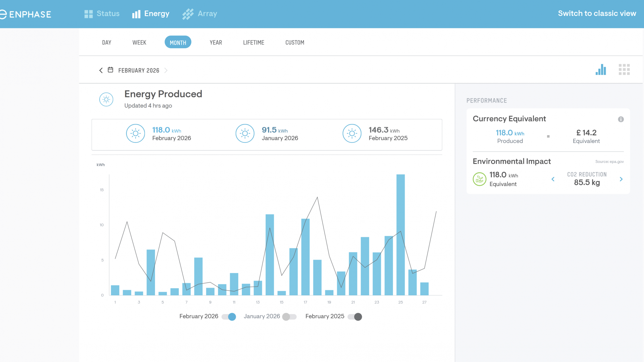Click the Enphase logo
Viewport: 644px width, 362px height.
coord(25,14)
